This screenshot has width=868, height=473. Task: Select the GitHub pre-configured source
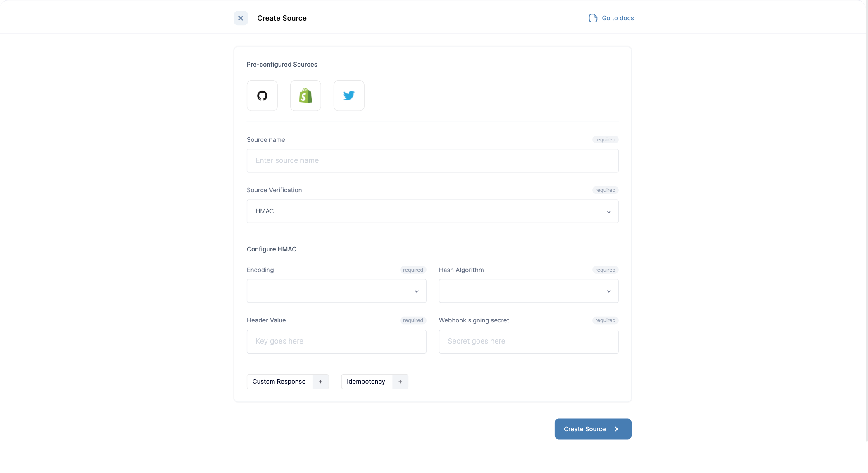tap(262, 96)
